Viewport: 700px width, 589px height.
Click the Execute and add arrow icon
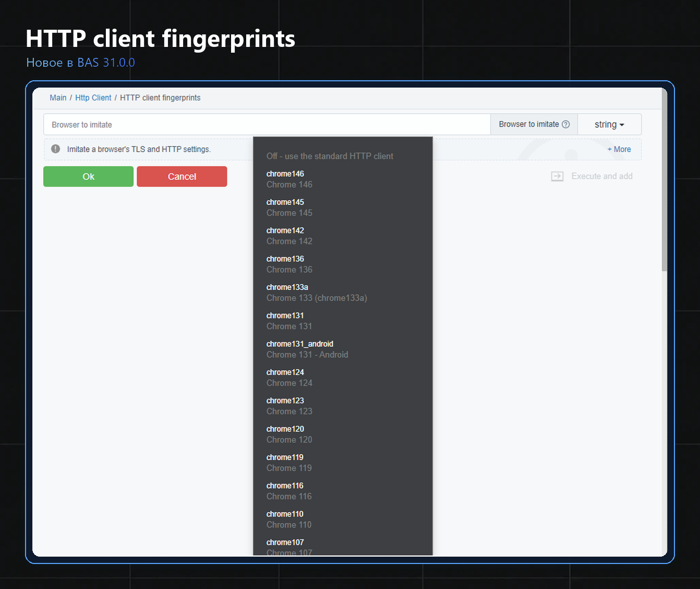coord(557,176)
